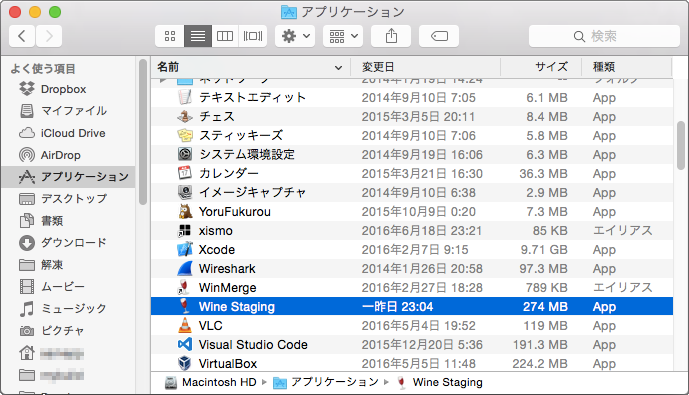Screen dimensions: 689x395
Task: Select the Visual Studio Code icon
Action: click(185, 344)
